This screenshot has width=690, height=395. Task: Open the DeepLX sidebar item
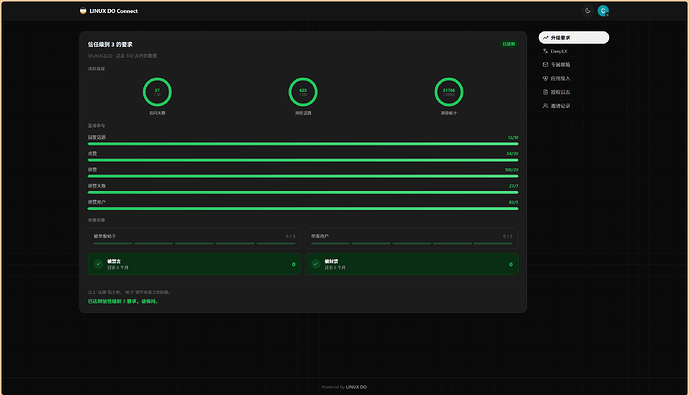click(574, 51)
